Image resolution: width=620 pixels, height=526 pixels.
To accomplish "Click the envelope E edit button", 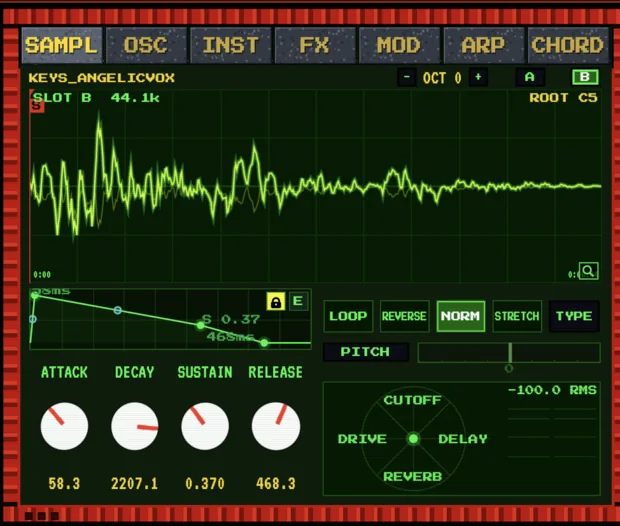I will [298, 301].
